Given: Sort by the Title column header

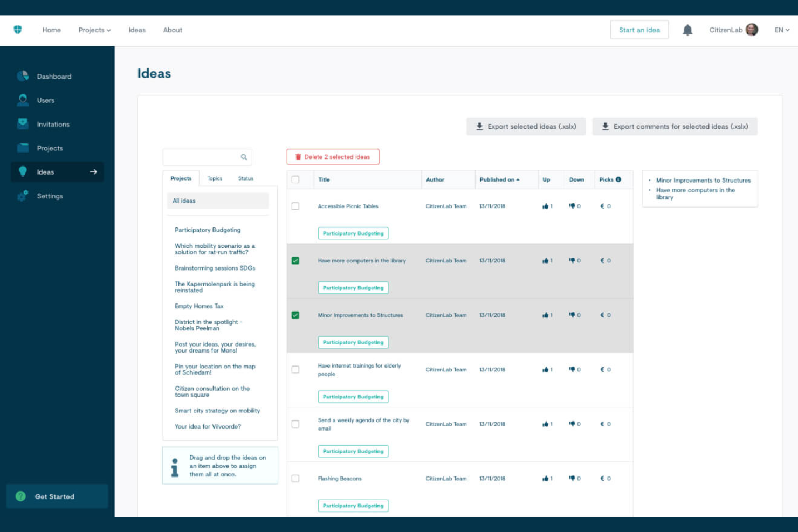Looking at the screenshot, I should [324, 179].
